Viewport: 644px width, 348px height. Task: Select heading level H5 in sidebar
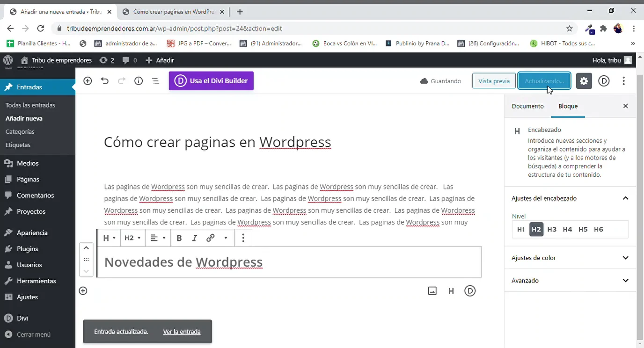point(583,229)
